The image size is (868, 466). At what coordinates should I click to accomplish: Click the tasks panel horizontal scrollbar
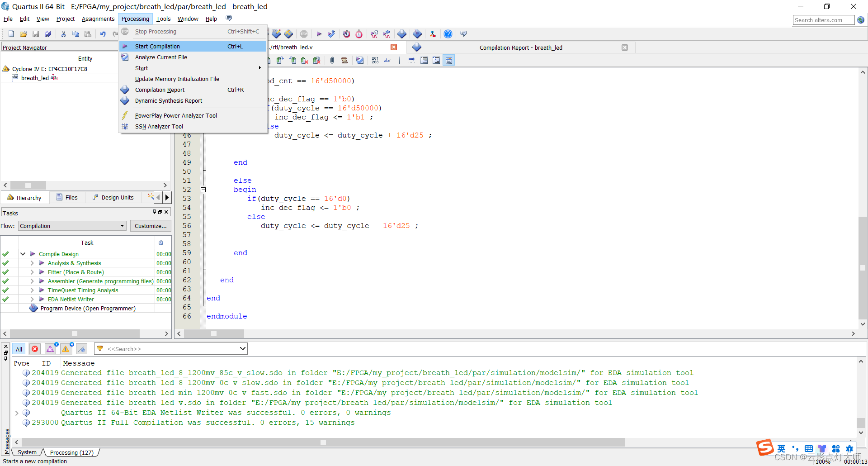(x=75, y=333)
